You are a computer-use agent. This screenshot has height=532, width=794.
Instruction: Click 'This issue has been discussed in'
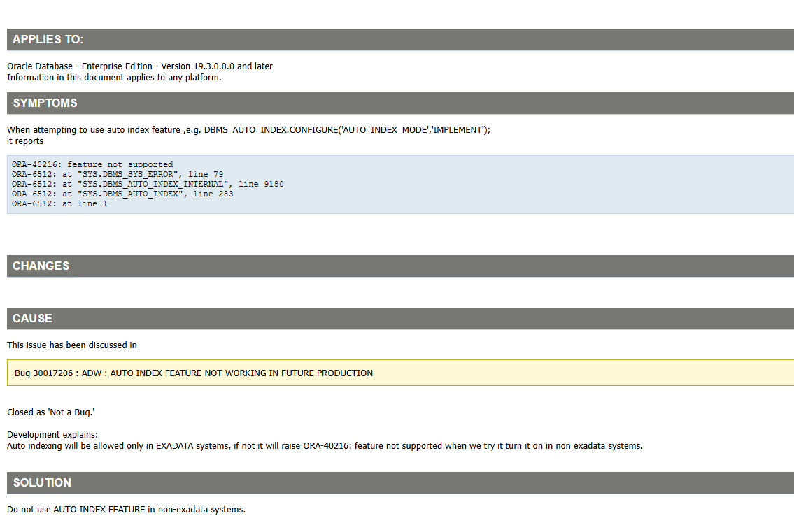point(72,345)
